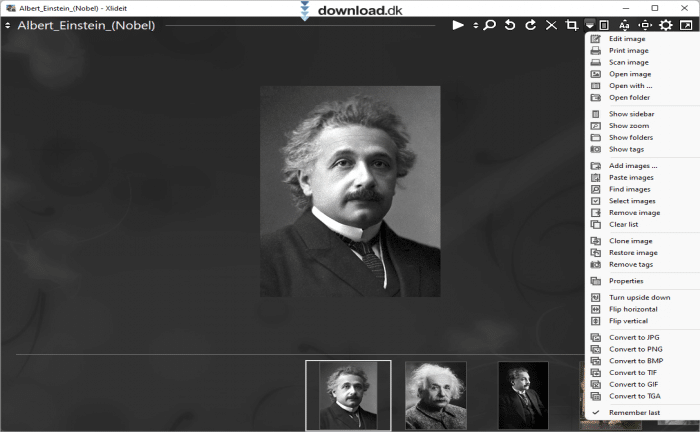
Task: Click the Remove tags icon
Action: (x=596, y=264)
